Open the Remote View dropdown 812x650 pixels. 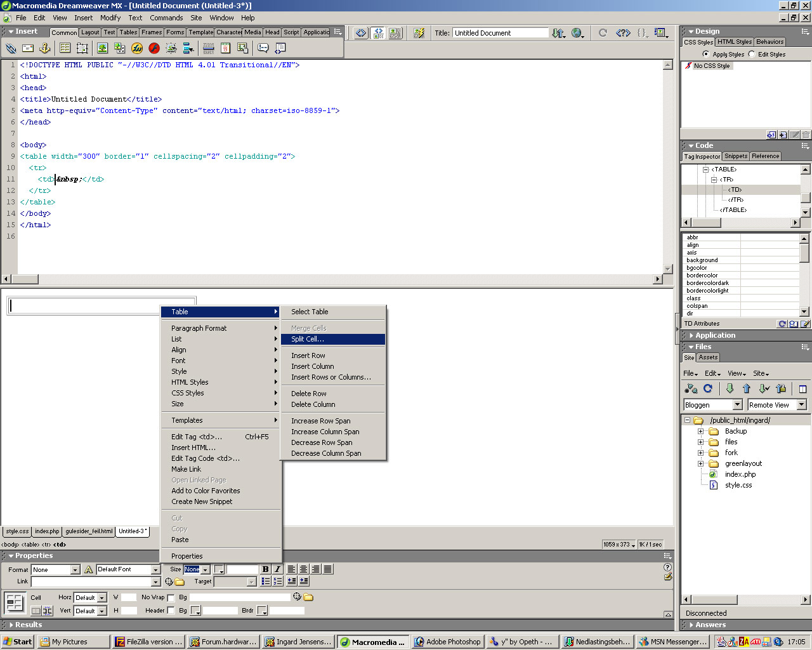[801, 405]
